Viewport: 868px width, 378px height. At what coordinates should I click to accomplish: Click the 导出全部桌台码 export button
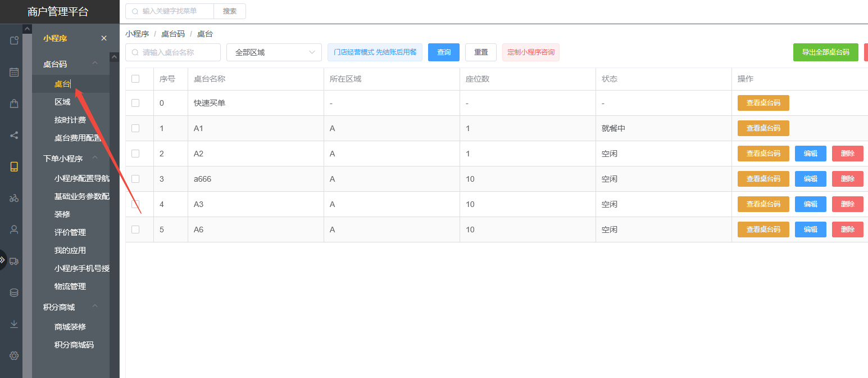[825, 52]
